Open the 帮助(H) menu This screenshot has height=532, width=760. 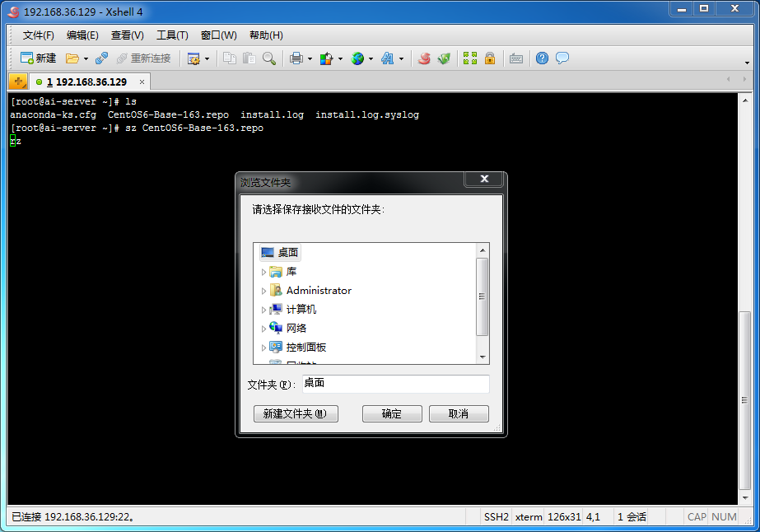266,35
